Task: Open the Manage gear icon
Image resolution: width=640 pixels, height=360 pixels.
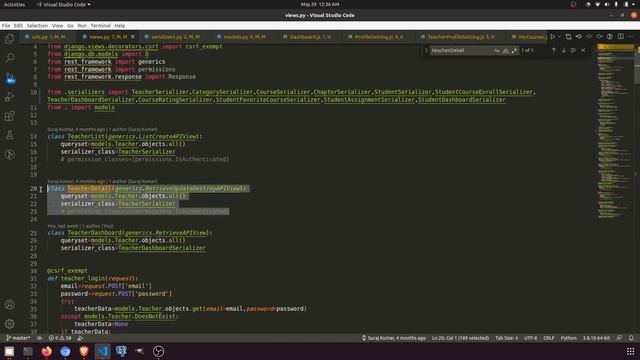Action: pos(9,324)
